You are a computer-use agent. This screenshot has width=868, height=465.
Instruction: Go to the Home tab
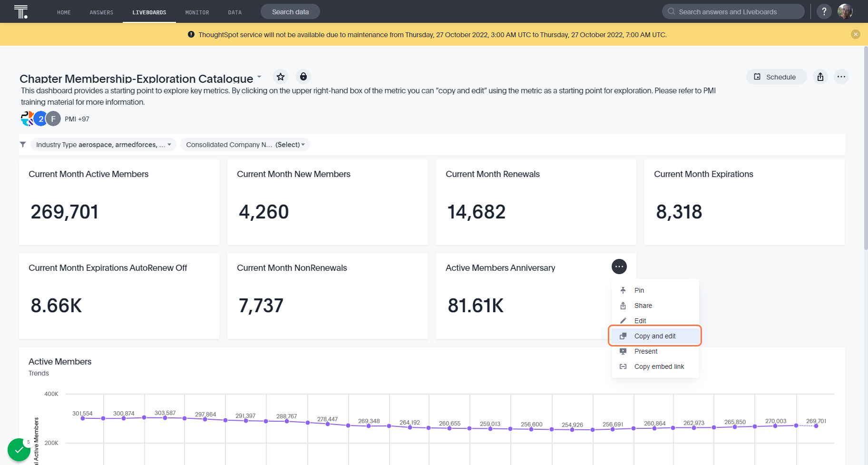pos(64,12)
